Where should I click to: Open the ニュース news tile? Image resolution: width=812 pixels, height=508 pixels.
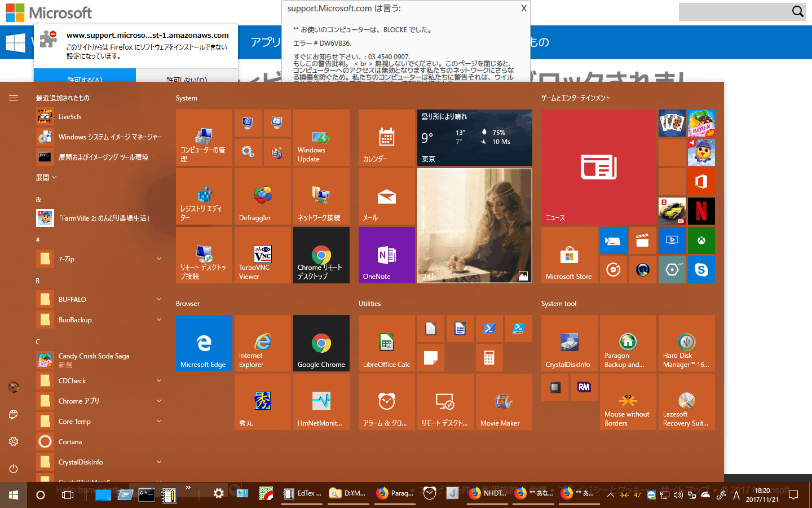pos(599,167)
